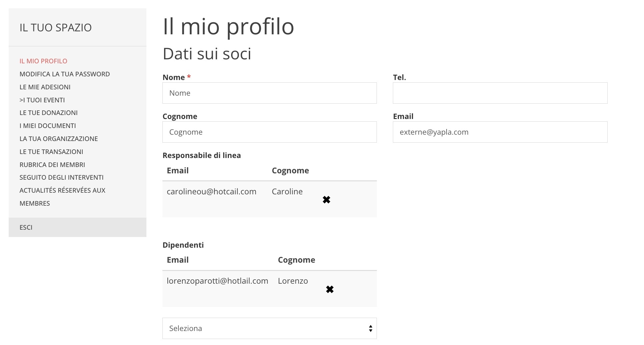Image resolution: width=644 pixels, height=345 pixels.
Task: Open the >I TUOI EVENTI page
Action: (x=42, y=100)
